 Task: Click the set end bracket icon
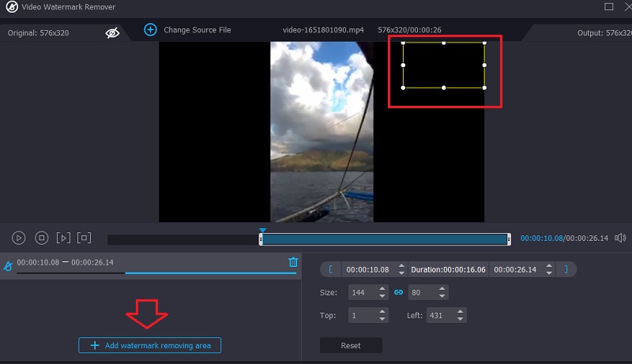coord(566,269)
